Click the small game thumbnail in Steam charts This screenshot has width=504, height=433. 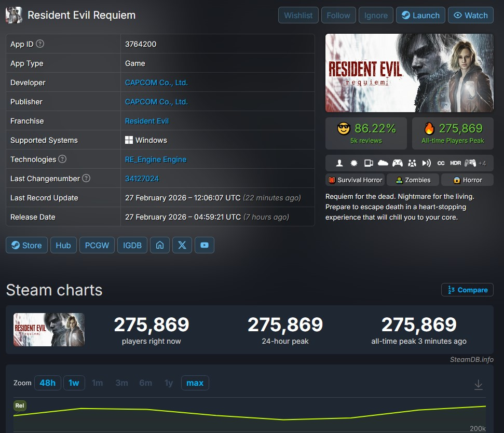click(49, 330)
